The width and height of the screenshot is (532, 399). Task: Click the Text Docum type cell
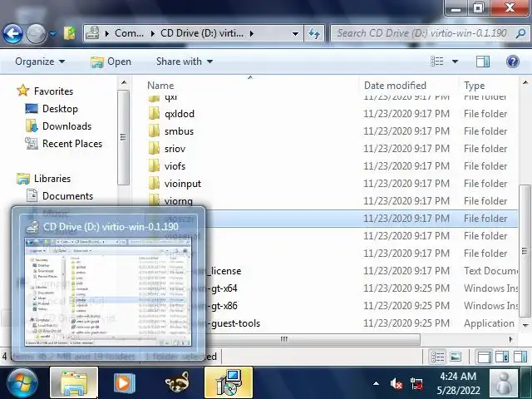click(490, 271)
